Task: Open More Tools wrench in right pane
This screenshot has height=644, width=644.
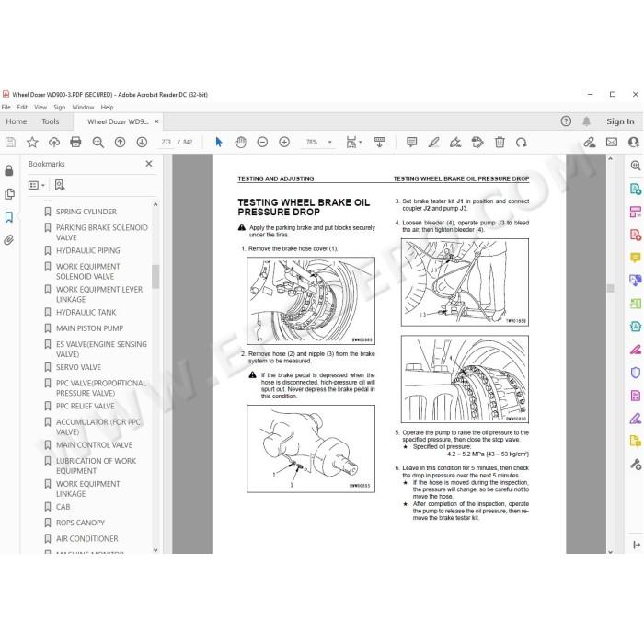Action: tap(635, 465)
